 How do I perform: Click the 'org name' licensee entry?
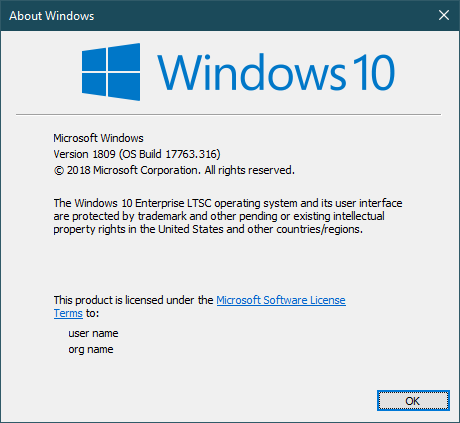click(91, 349)
